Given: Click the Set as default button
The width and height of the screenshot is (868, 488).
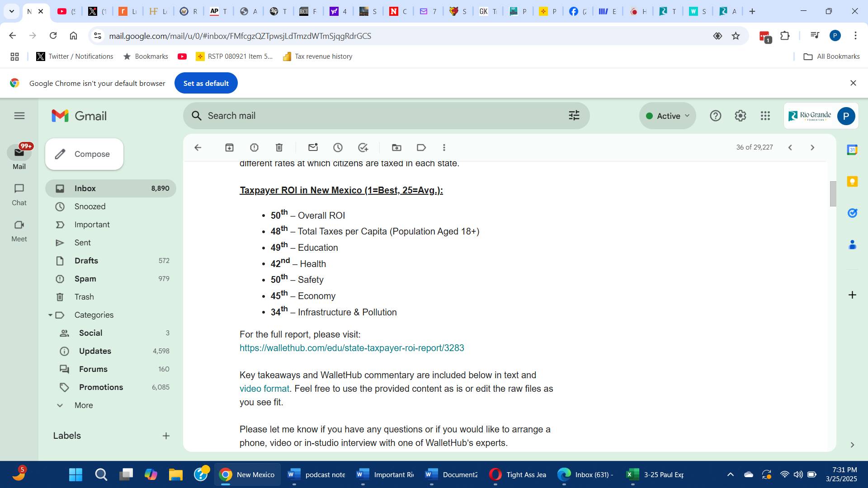Looking at the screenshot, I should point(206,83).
